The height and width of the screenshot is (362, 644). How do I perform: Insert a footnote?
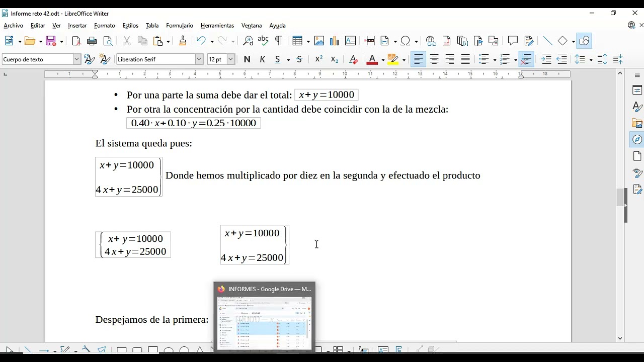(446, 41)
